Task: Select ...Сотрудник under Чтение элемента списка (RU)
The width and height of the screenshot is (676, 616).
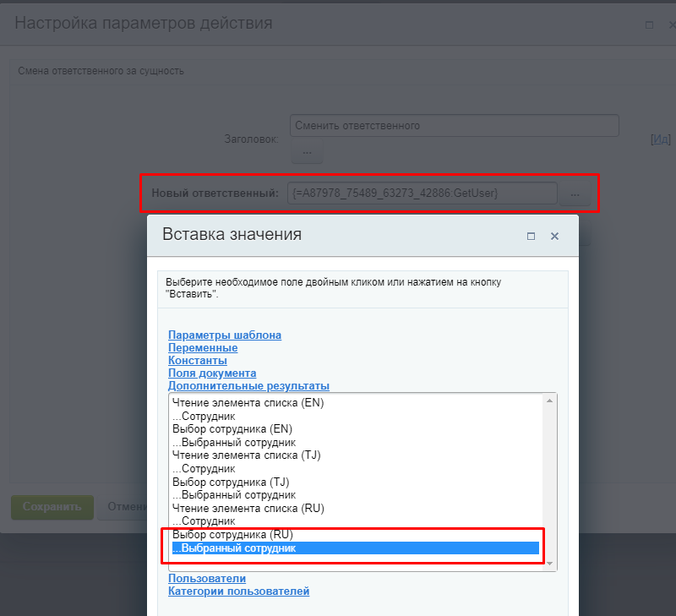Action: (356, 521)
